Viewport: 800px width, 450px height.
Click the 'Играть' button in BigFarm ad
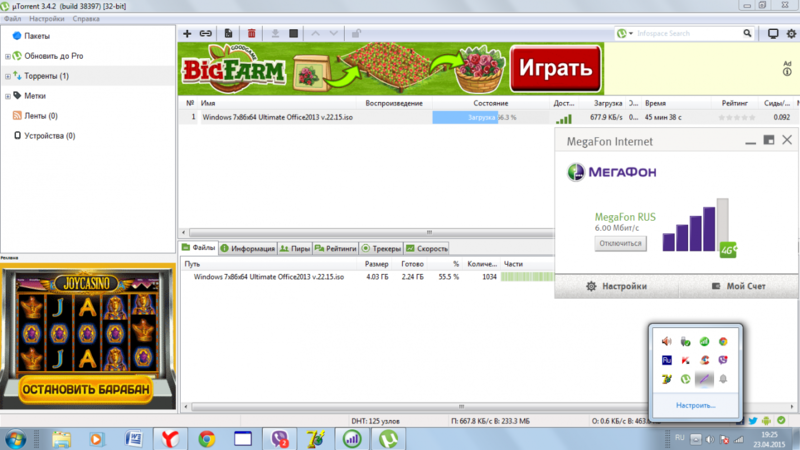tap(556, 68)
